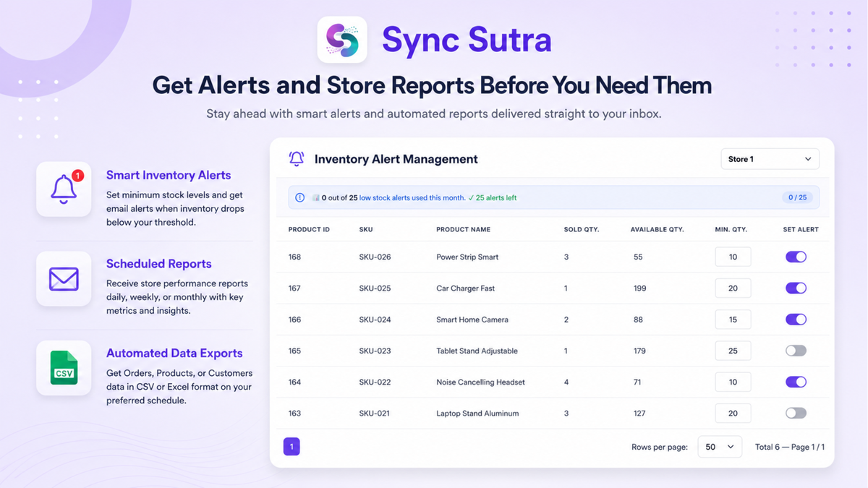Screen dimensions: 868x488
Task: Click the bell icon beside Inventory Alert Management
Action: (297, 159)
